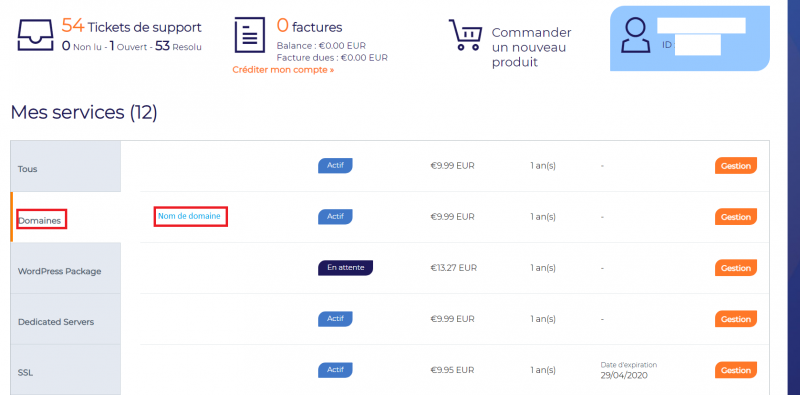
Task: Click Gestion button in first row
Action: coord(736,166)
